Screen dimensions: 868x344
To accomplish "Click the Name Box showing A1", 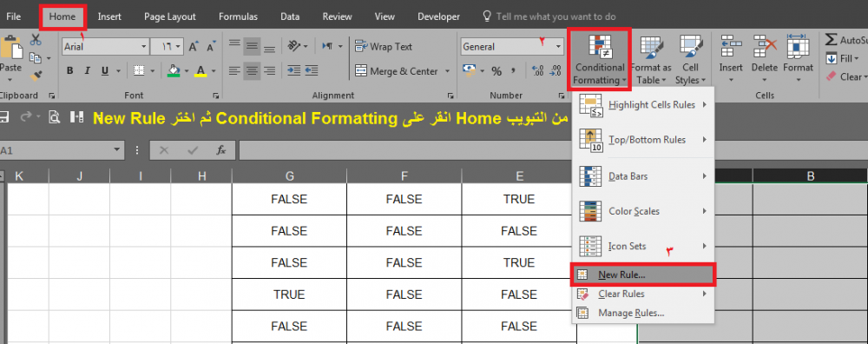I will (x=62, y=150).
